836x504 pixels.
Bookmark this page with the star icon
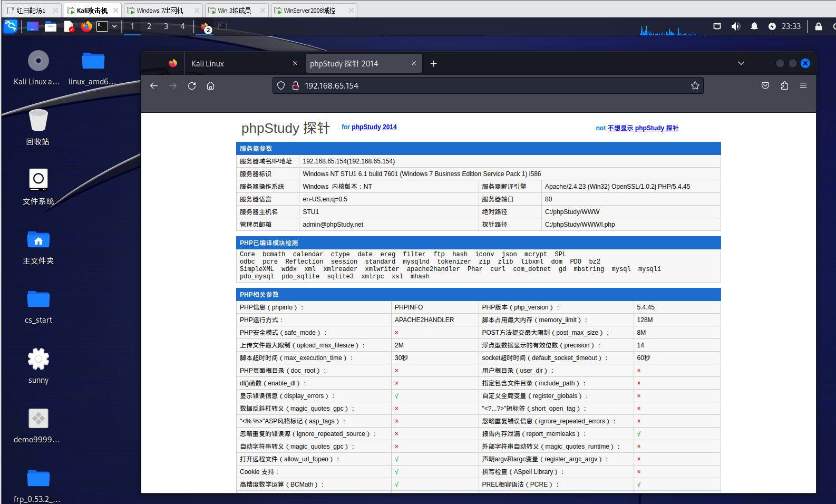(695, 86)
